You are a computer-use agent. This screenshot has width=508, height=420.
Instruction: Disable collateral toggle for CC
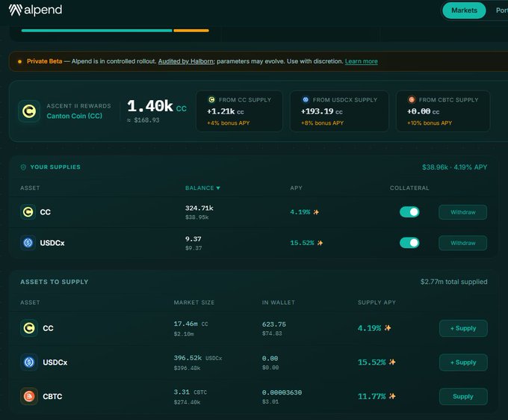click(x=409, y=212)
